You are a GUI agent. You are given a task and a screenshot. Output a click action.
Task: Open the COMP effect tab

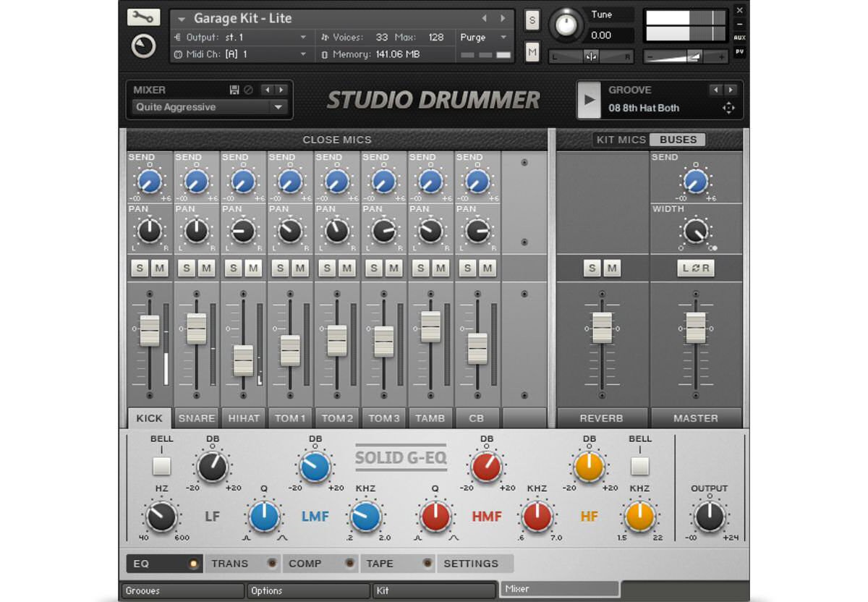tap(319, 563)
